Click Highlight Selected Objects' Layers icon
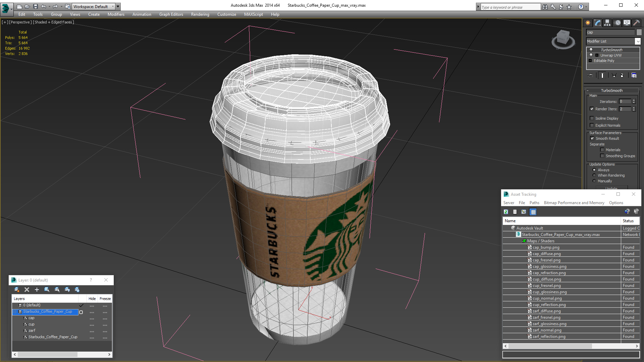 (x=57, y=290)
